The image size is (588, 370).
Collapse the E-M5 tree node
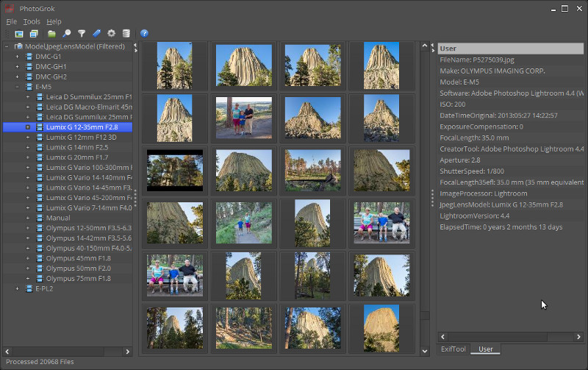(x=18, y=87)
